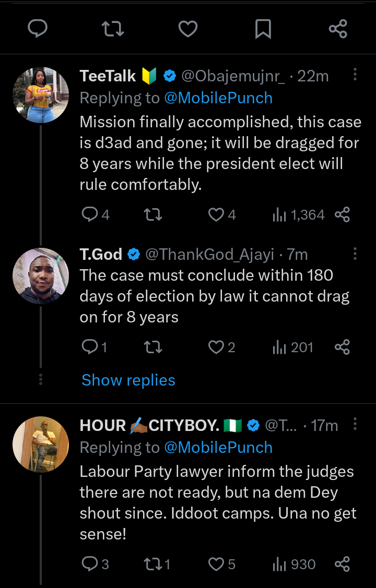
Task: View TeeTalk's profile avatar
Action: (41, 95)
